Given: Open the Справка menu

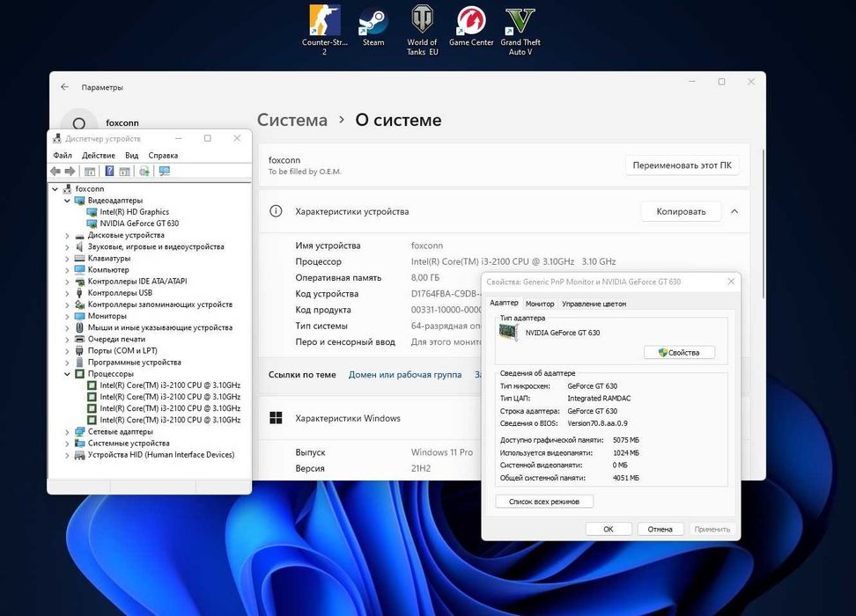Looking at the screenshot, I should [163, 155].
